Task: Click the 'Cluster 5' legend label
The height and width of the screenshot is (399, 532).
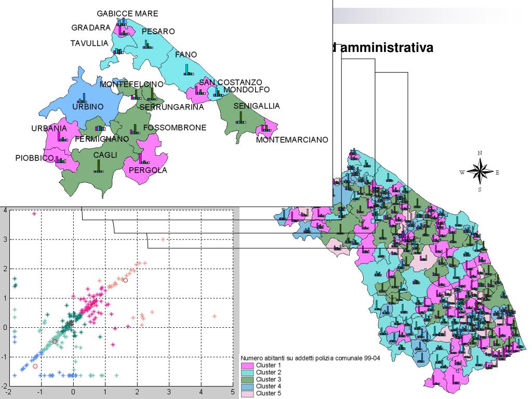Action: [x=269, y=393]
